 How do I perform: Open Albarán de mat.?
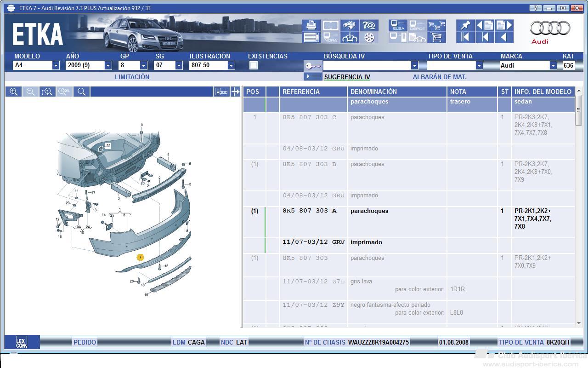440,77
